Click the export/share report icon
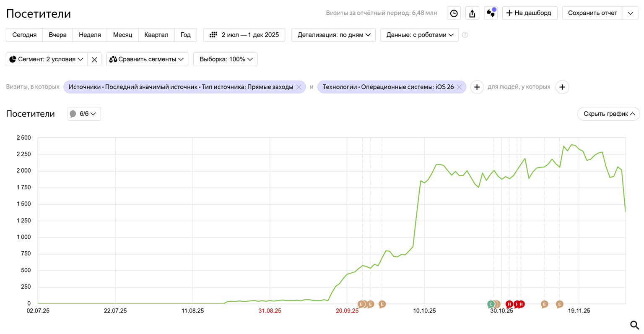Viewport: 644px width, 334px height. 472,13
